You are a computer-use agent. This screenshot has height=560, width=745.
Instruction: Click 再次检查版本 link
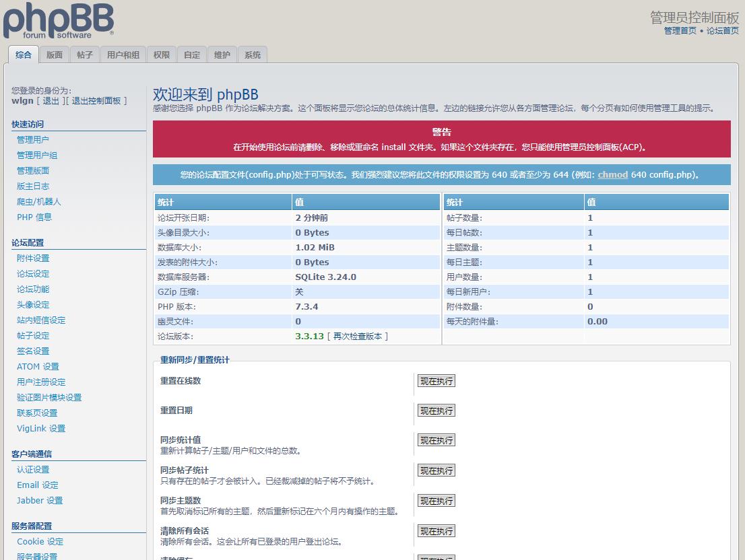(357, 337)
